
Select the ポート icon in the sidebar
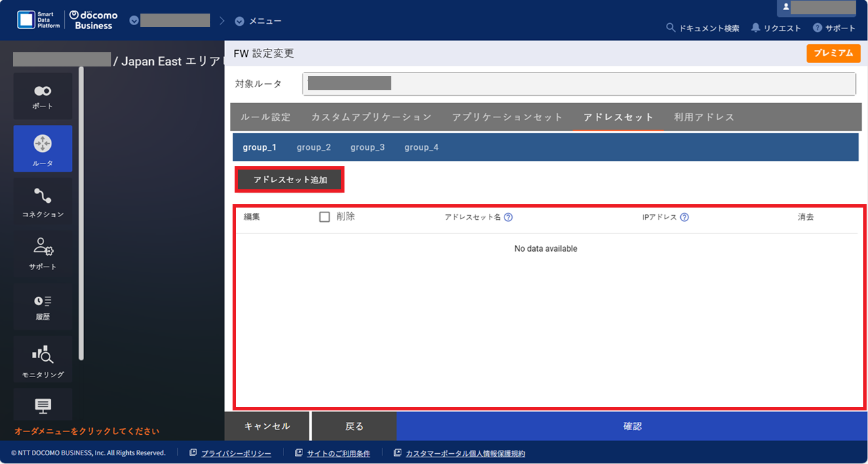point(43,96)
